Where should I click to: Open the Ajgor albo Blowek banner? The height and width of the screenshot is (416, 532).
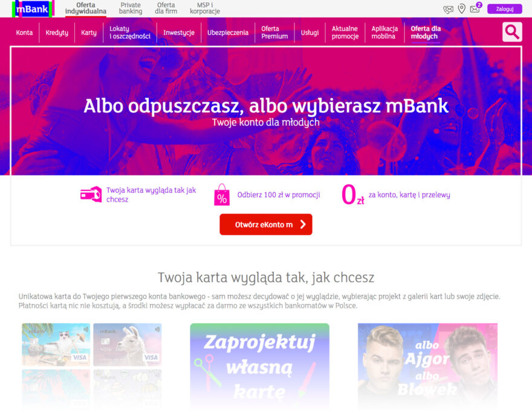point(427,366)
